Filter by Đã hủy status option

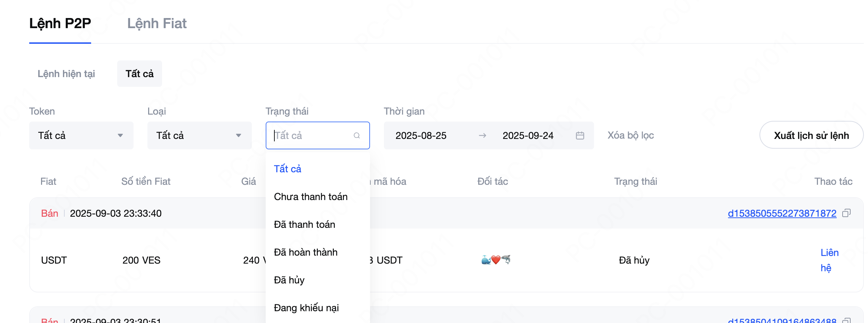point(289,280)
